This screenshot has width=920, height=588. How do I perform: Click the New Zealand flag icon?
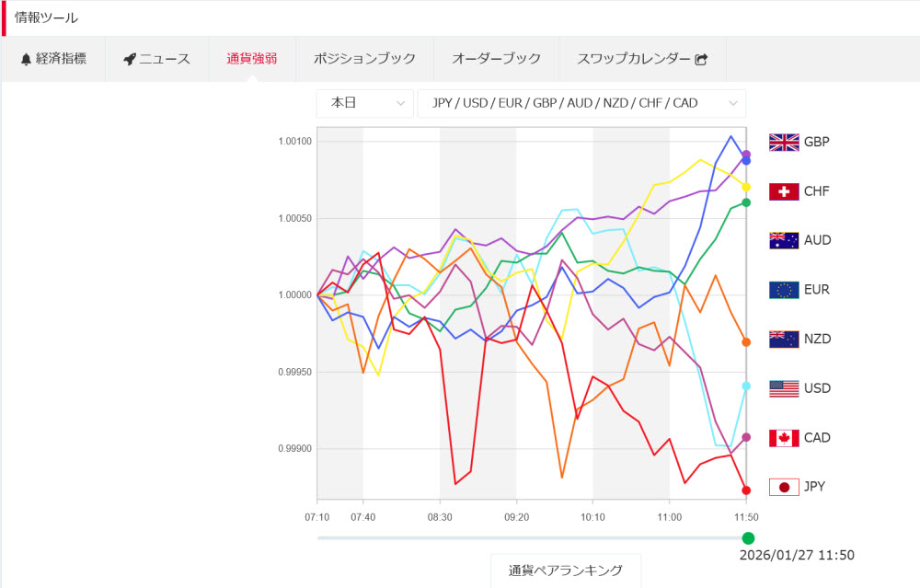click(x=784, y=340)
